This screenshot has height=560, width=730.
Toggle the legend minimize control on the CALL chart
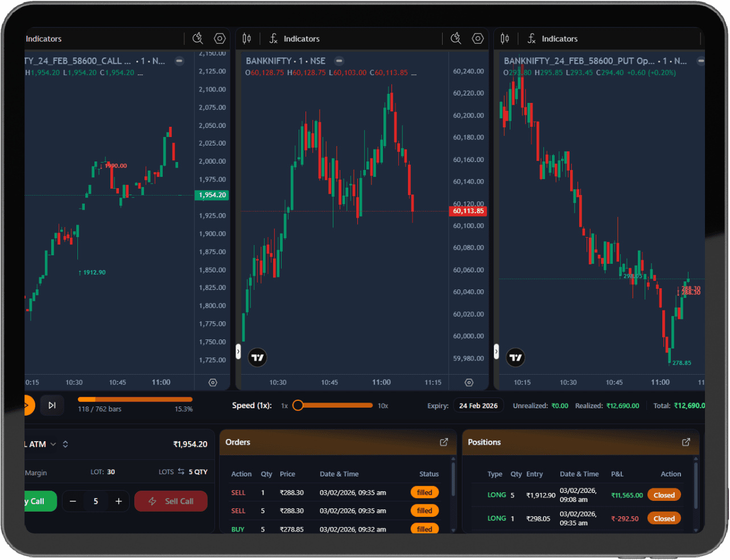[179, 60]
